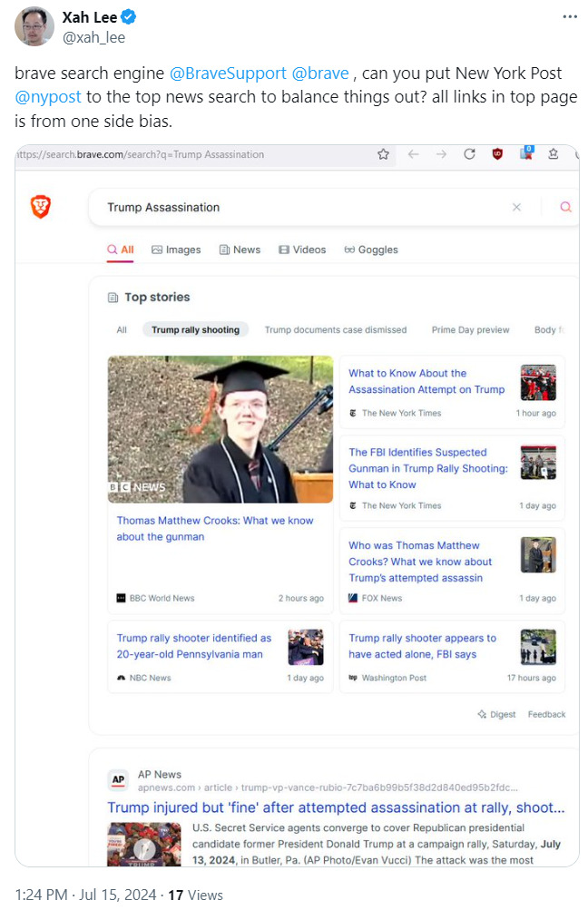Click inside the 'Trump Assassination' search field
The height and width of the screenshot is (910, 588).
pos(299,207)
